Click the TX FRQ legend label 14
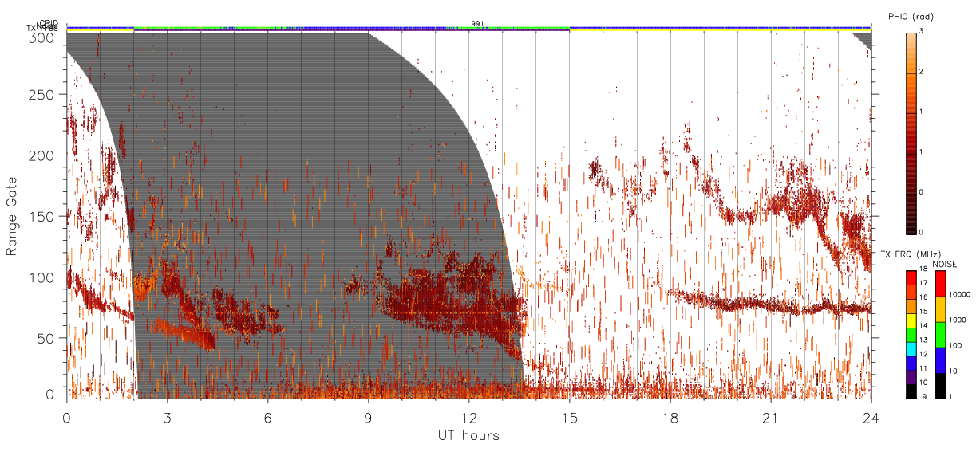The image size is (980, 452). coord(924,325)
